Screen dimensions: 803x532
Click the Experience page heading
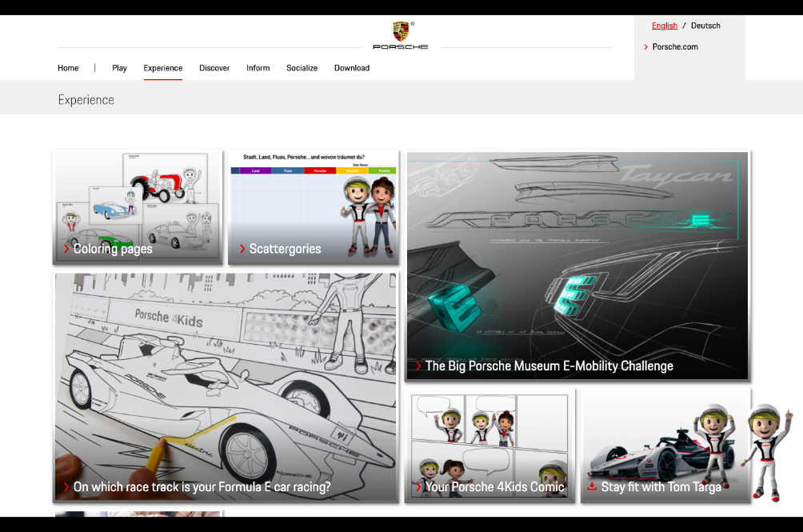86,100
